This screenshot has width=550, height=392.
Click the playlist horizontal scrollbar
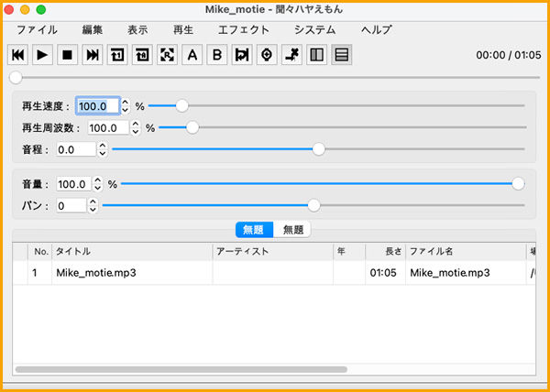[181, 369]
